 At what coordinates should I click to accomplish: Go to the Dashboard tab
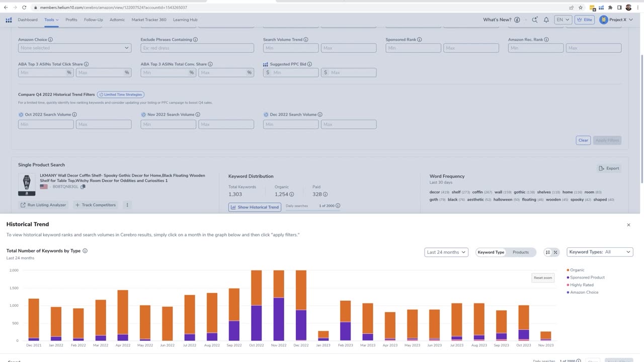[28, 20]
